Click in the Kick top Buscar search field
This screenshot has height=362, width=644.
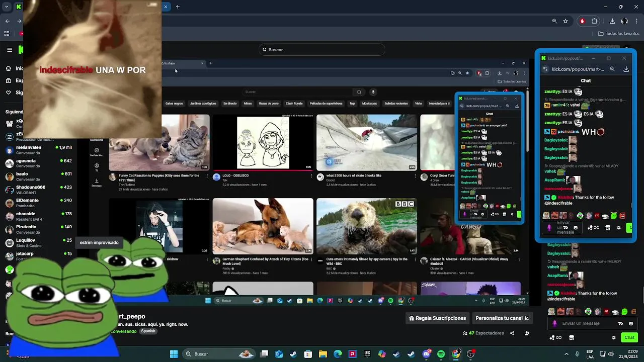coord(322,50)
